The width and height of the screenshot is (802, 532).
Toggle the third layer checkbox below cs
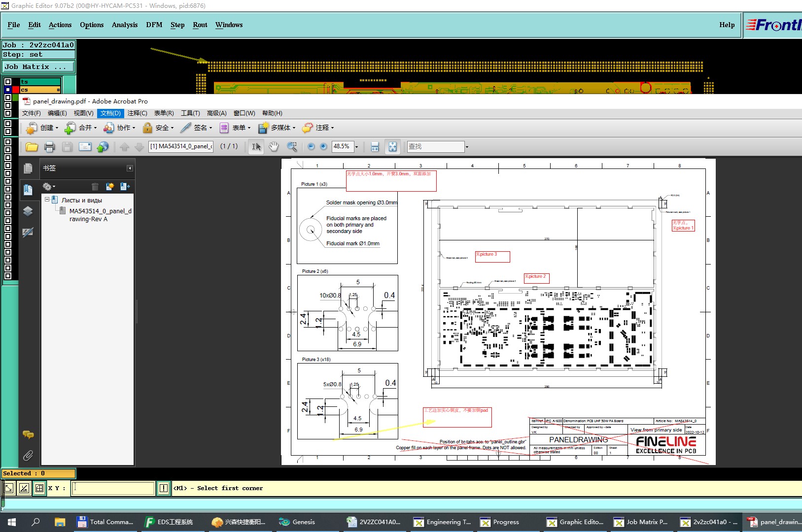point(8,98)
